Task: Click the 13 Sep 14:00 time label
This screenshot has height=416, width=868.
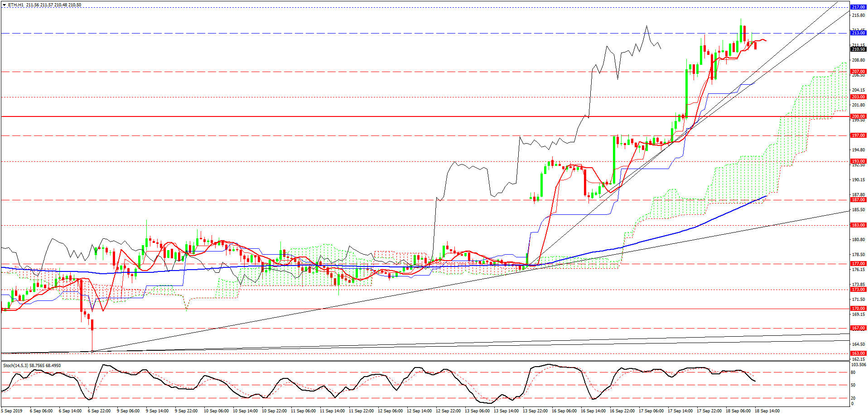Action: click(x=506, y=411)
